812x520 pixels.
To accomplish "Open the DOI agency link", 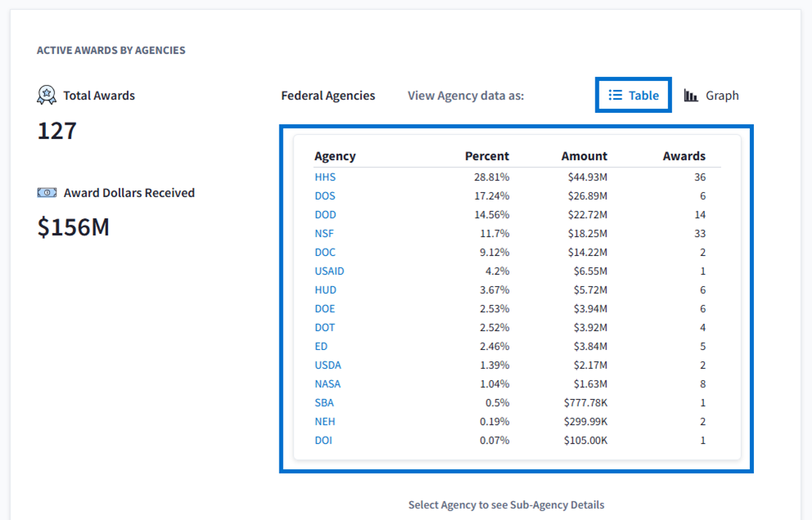I will pos(323,440).
